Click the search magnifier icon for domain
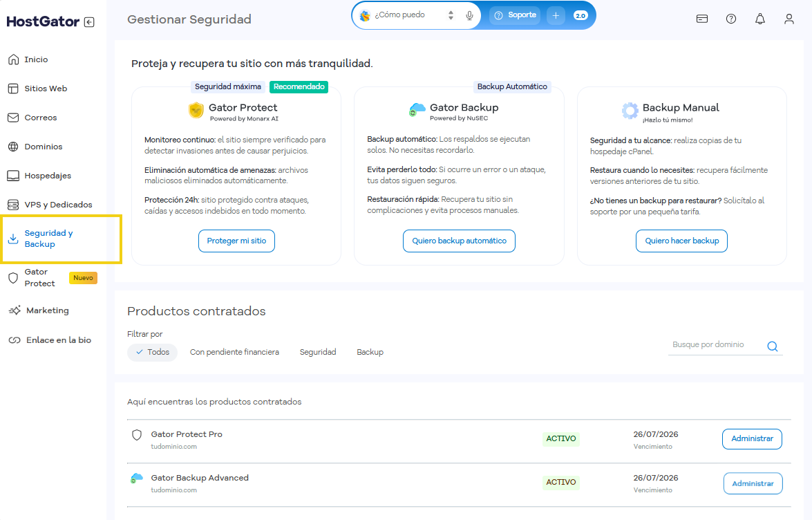812x520 pixels. (x=773, y=346)
